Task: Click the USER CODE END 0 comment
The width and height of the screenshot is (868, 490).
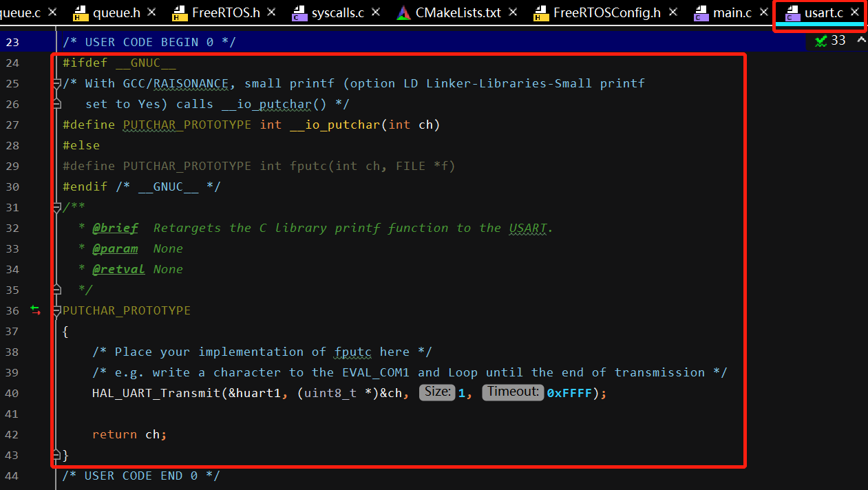Action: (141, 476)
